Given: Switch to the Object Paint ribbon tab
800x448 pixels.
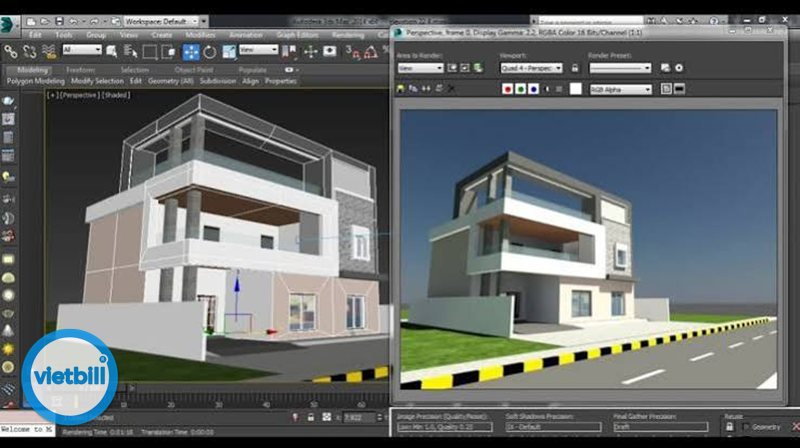Looking at the screenshot, I should click(x=193, y=70).
